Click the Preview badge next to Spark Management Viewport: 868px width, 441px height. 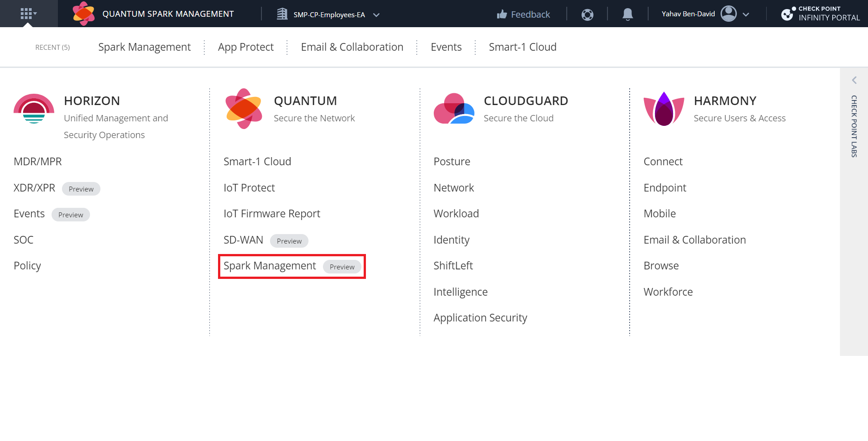point(342,267)
